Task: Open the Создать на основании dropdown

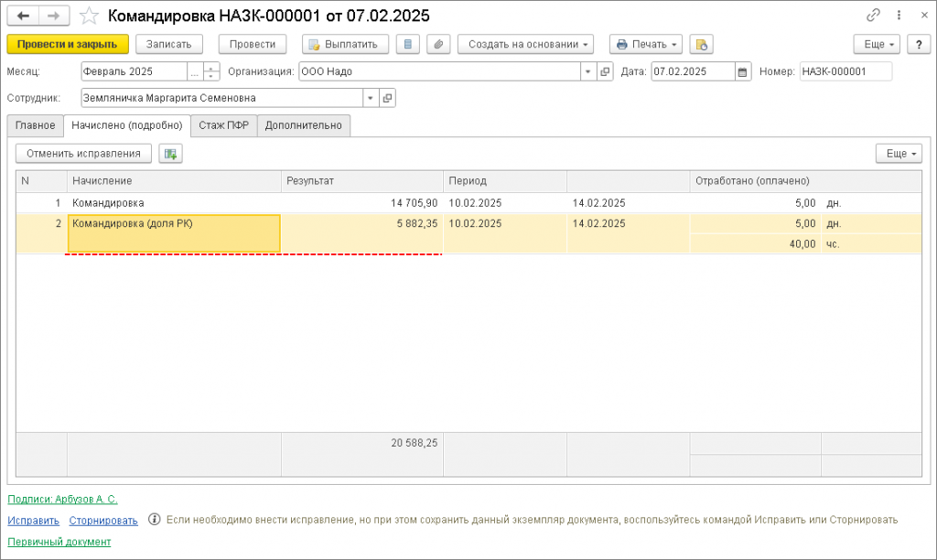Action: (x=525, y=44)
